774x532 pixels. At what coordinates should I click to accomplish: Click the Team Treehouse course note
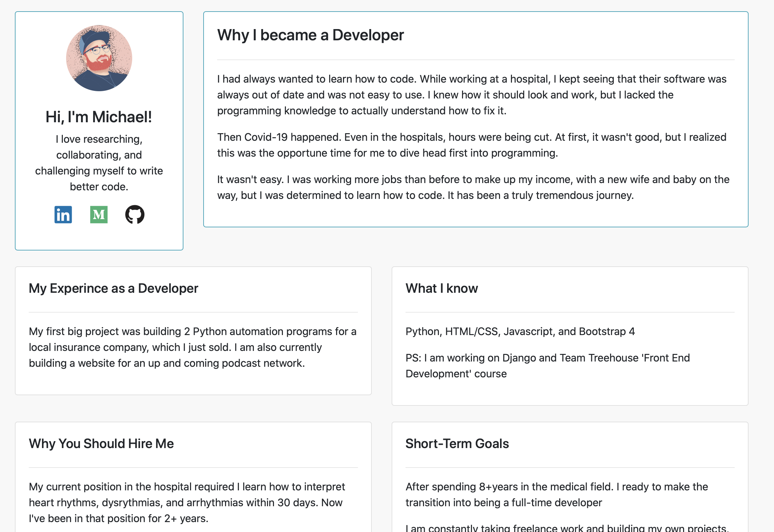pyautogui.click(x=547, y=366)
